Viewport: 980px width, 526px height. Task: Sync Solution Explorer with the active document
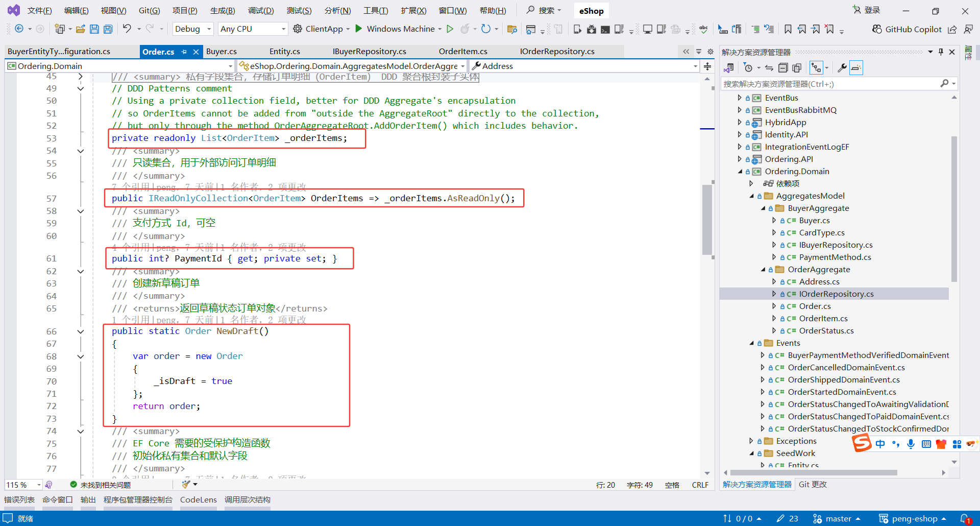769,67
